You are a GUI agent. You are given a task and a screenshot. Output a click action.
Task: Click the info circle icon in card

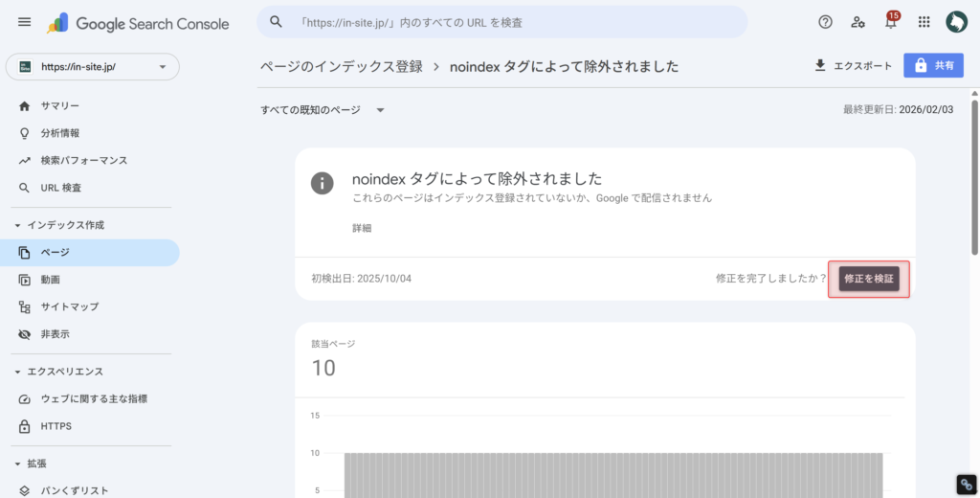[x=322, y=183]
